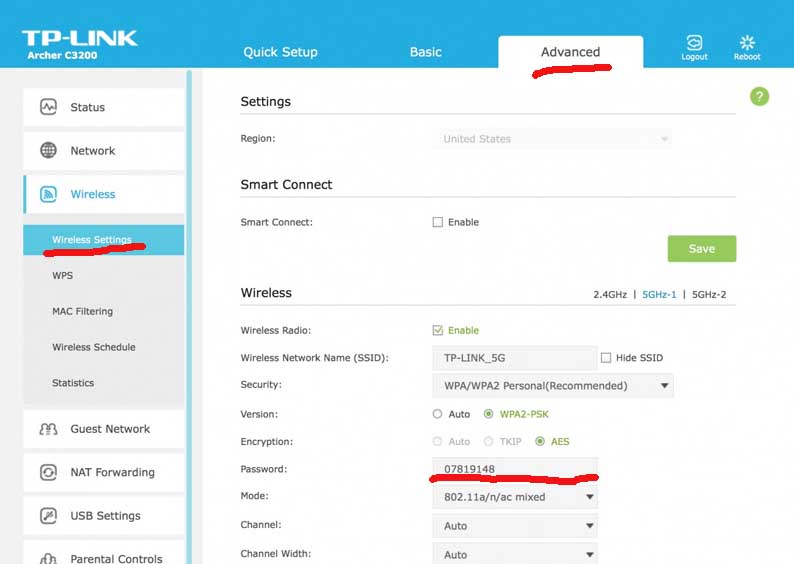Image resolution: width=794 pixels, height=564 pixels.
Task: Select the TKIP encryption radio button
Action: click(488, 441)
